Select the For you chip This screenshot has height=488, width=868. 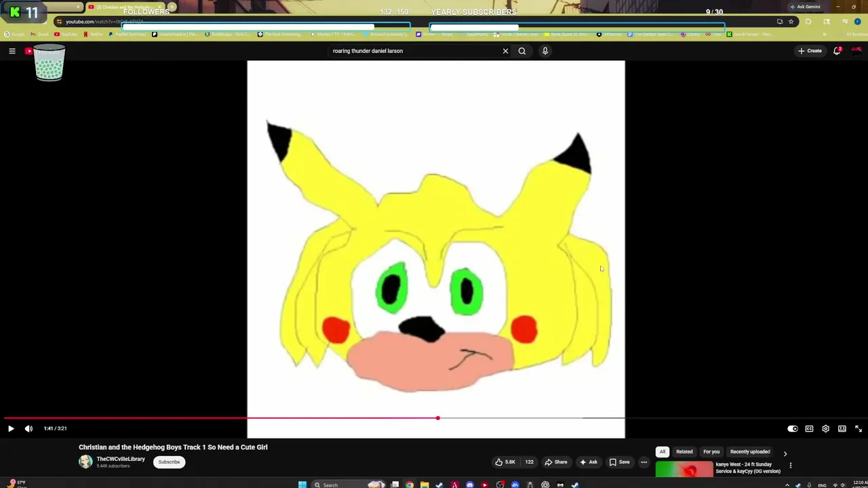(711, 451)
